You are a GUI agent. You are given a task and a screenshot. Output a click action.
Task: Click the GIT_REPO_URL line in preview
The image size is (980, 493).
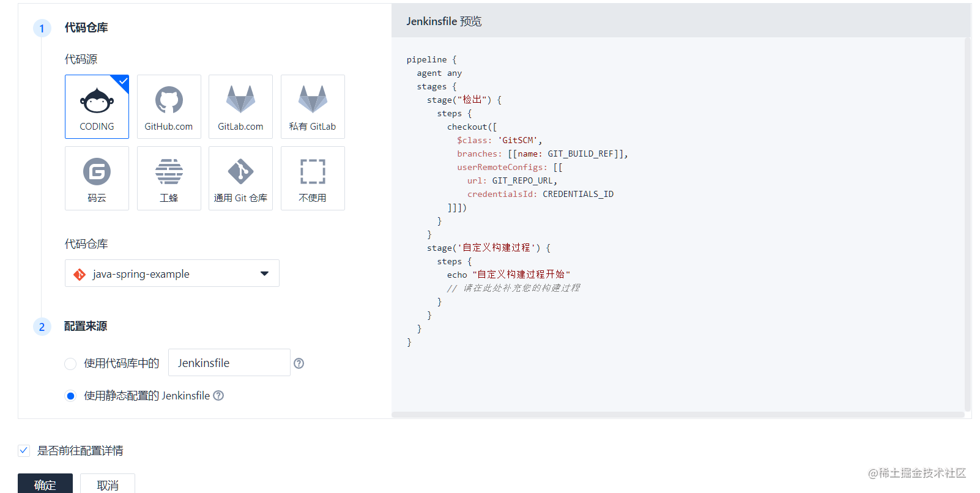click(512, 181)
